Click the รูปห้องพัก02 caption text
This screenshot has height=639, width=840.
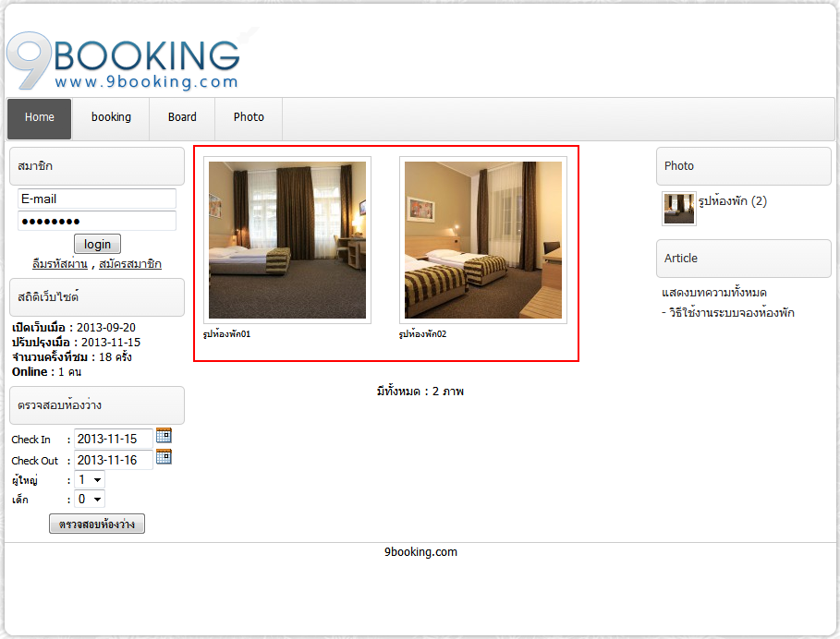pyautogui.click(x=422, y=334)
